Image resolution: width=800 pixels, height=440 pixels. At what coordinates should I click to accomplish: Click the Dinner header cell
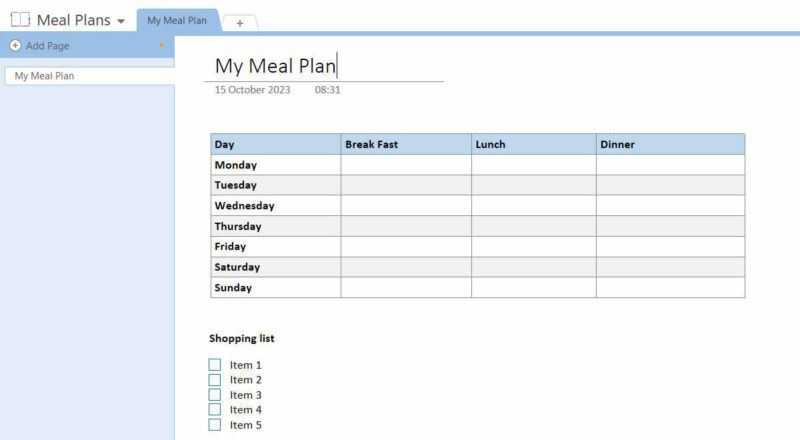670,144
